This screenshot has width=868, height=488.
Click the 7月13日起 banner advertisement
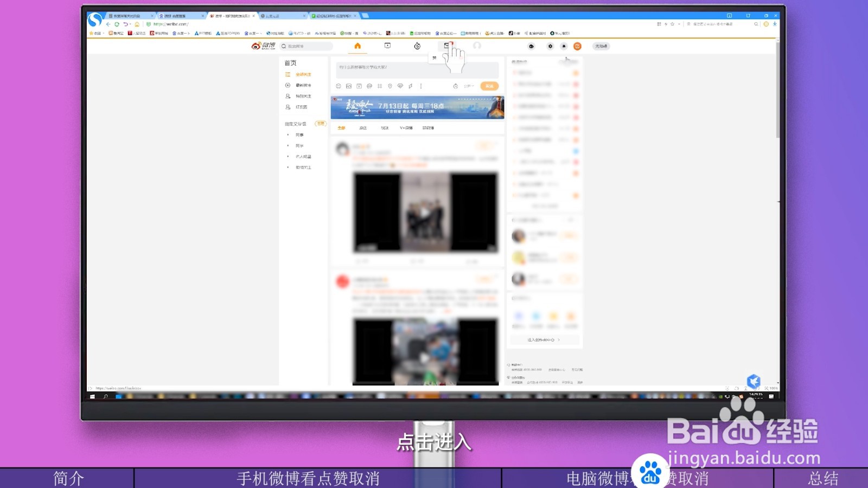[x=417, y=107]
